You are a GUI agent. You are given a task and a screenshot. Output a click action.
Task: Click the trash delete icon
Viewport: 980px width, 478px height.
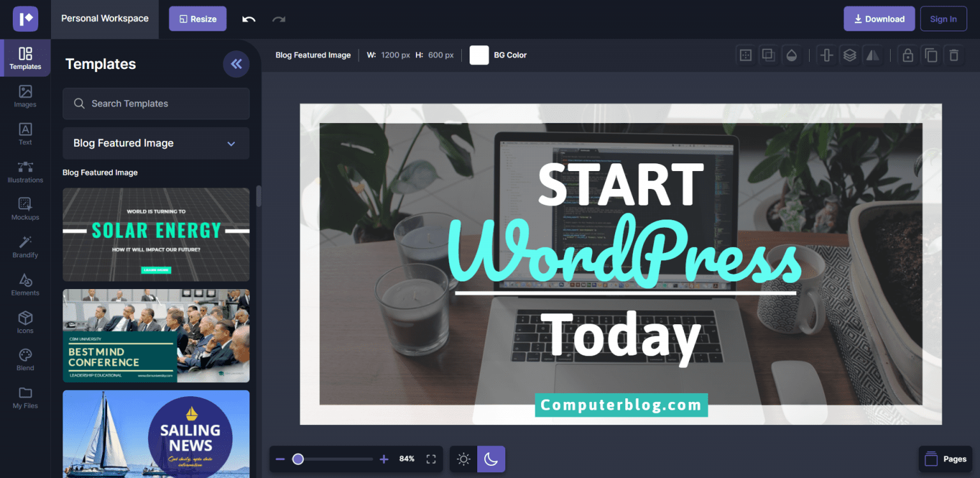(x=954, y=55)
